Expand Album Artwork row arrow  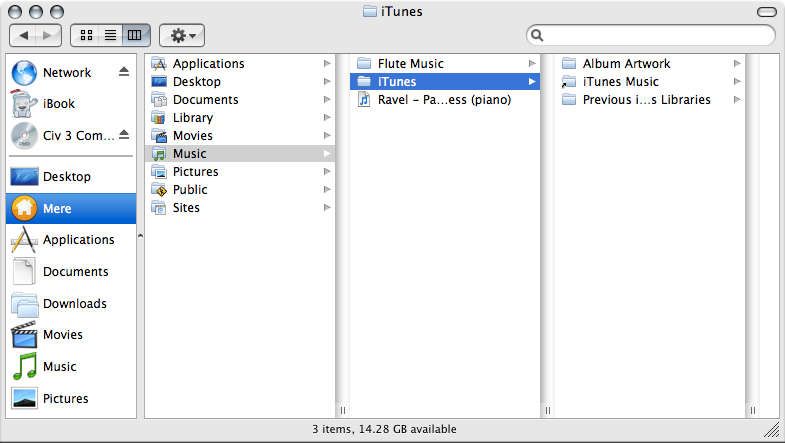pyautogui.click(x=737, y=64)
